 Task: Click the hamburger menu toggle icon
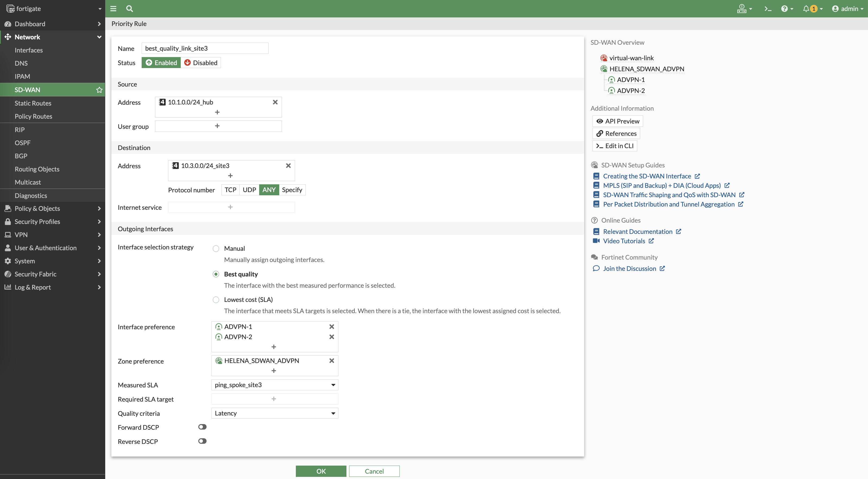[113, 9]
